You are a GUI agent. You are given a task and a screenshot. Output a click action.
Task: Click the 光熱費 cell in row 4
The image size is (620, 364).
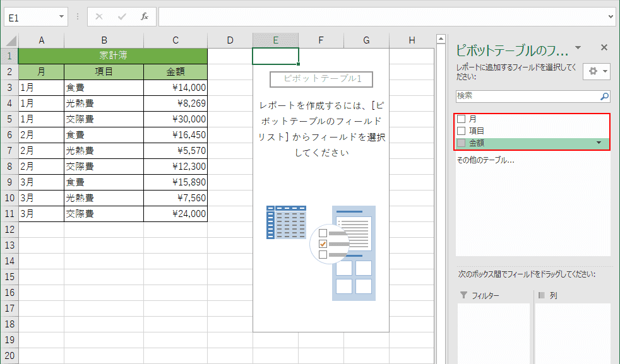click(104, 103)
